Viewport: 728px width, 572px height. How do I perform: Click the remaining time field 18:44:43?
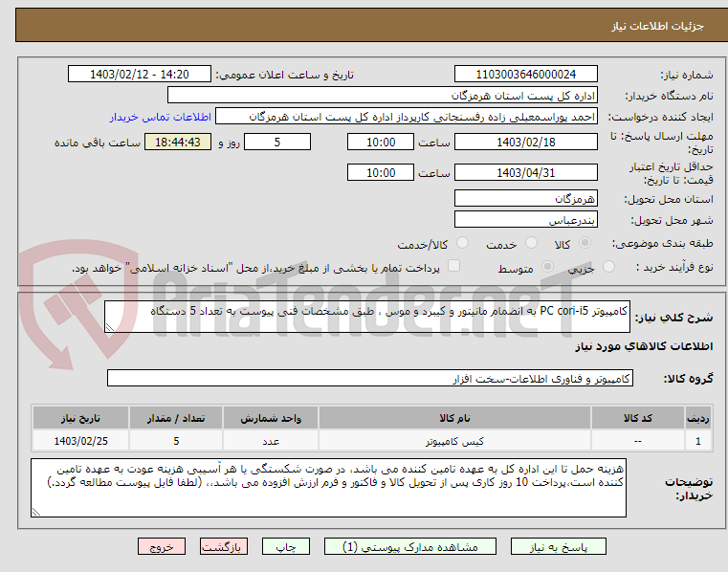(x=178, y=143)
